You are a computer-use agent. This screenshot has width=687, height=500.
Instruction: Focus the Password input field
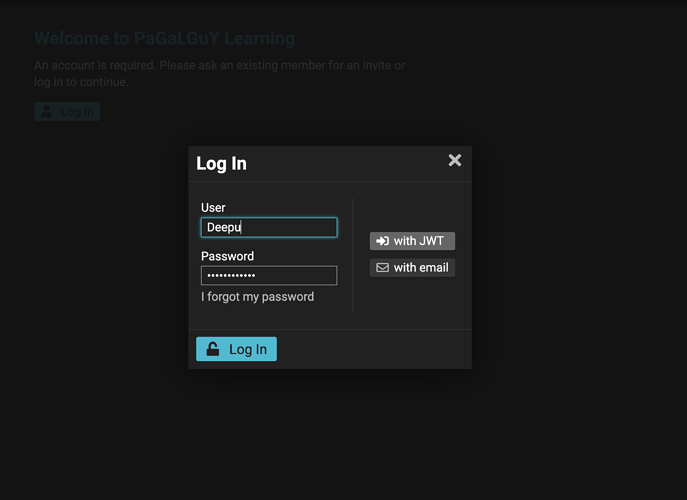[269, 276]
